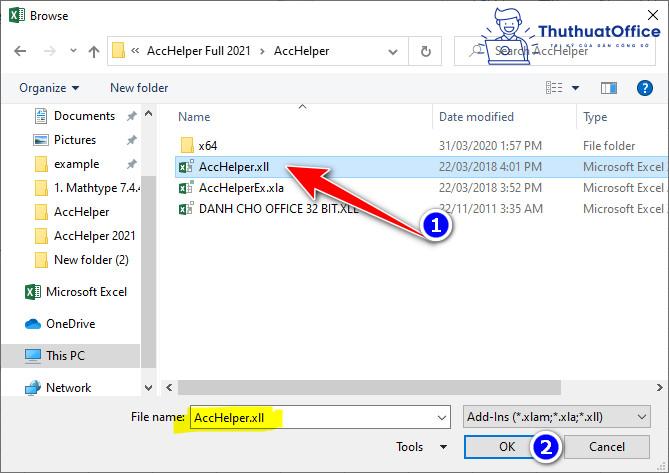Click the Pictures folder icon

41,140
